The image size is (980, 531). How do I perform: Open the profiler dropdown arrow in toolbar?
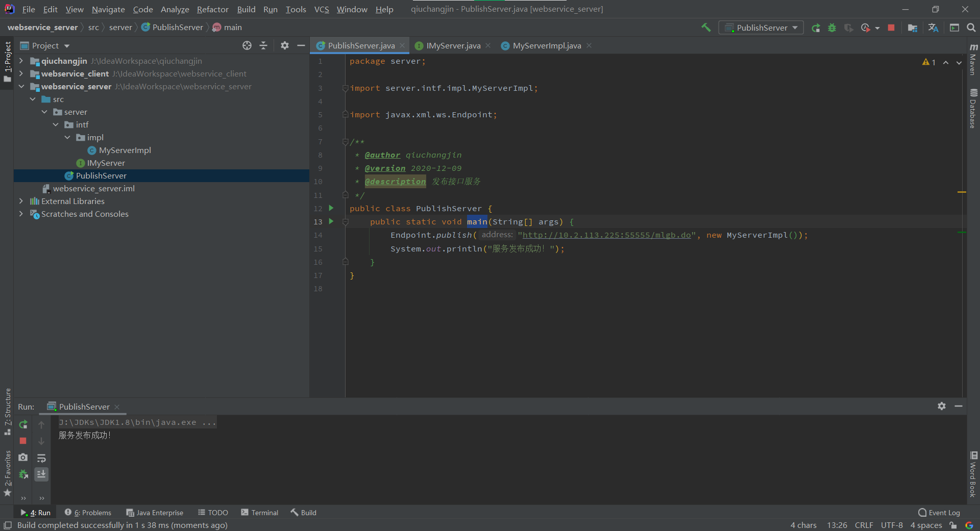point(876,28)
